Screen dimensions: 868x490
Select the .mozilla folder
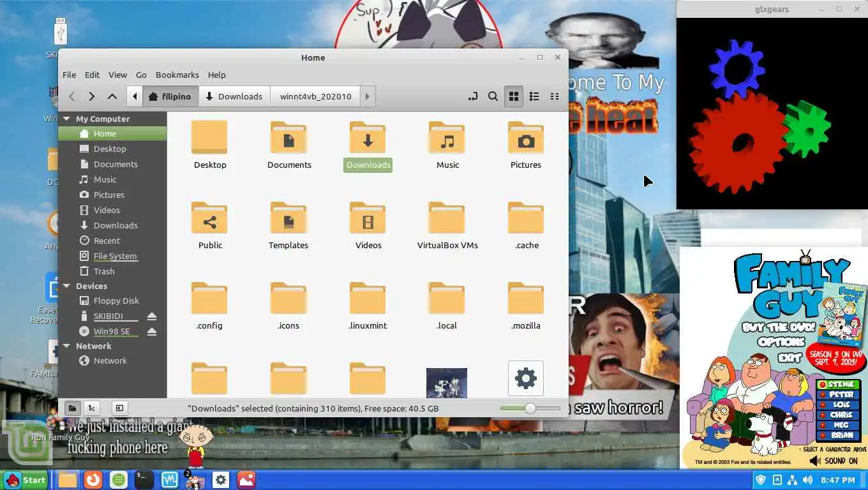pos(526,306)
